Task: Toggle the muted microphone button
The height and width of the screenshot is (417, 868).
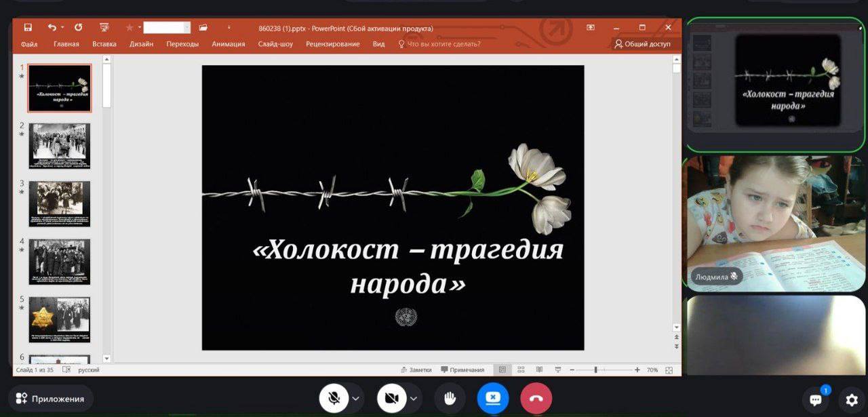Action: 334,399
